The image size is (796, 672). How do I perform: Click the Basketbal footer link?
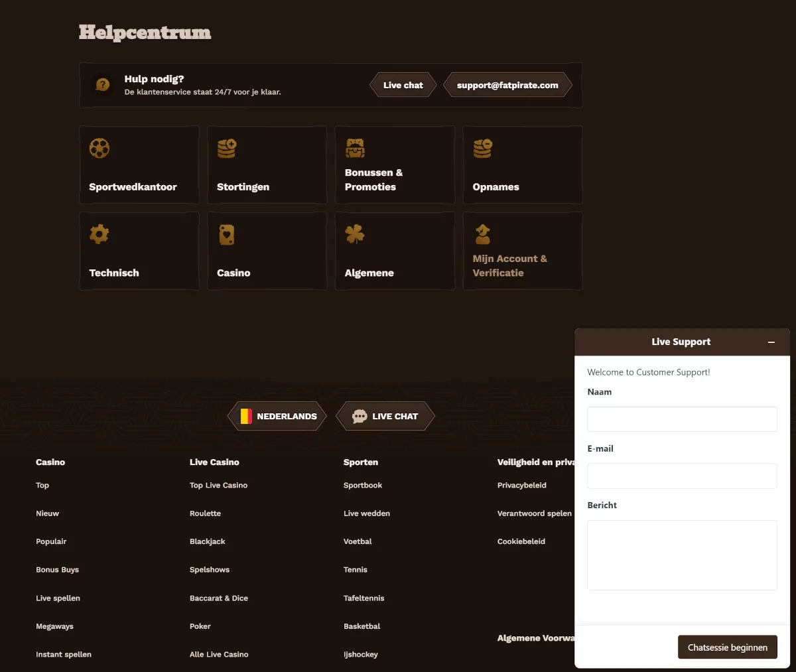coord(362,626)
